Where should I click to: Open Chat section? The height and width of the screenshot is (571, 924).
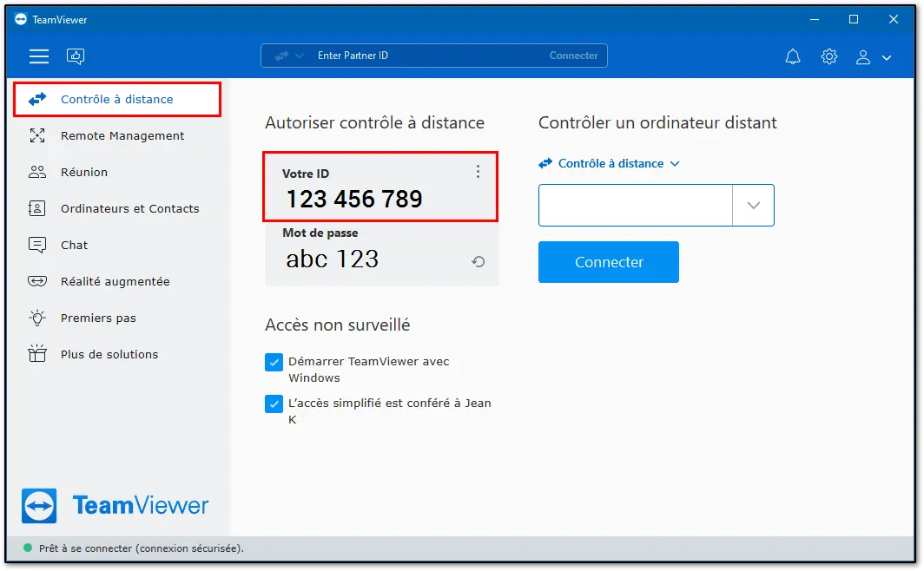point(75,246)
